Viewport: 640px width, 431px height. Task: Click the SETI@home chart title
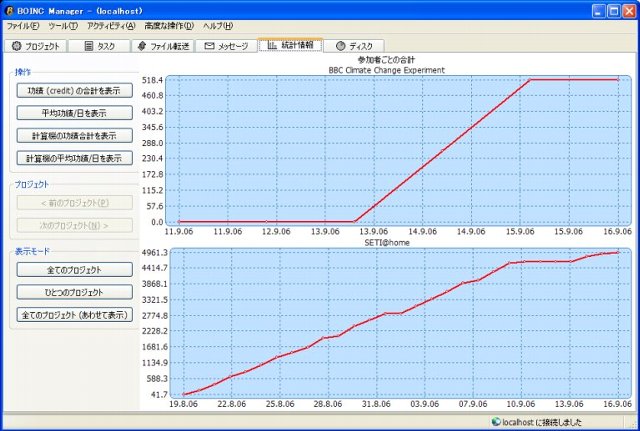tap(387, 242)
